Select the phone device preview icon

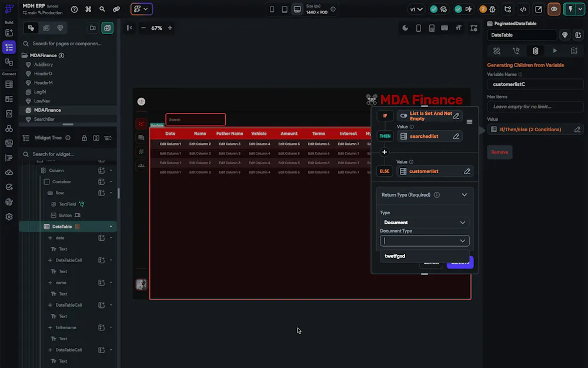tap(272, 9)
